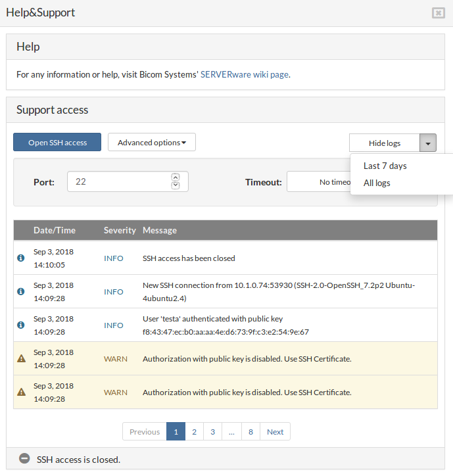Focus the Port number input field
The height and width of the screenshot is (476, 453).
coord(118,181)
